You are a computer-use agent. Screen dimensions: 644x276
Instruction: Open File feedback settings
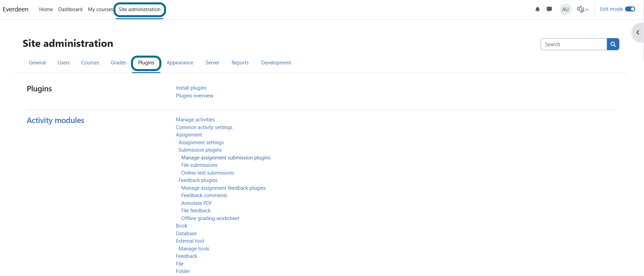tap(196, 211)
